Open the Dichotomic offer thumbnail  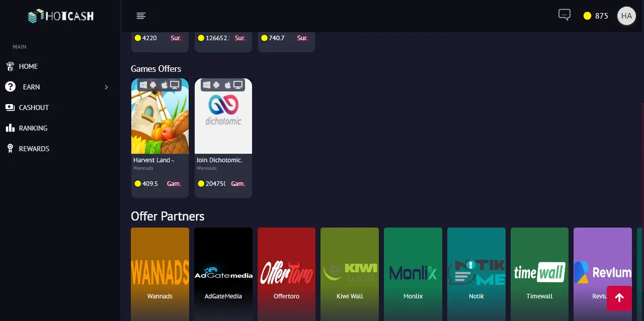point(223,116)
